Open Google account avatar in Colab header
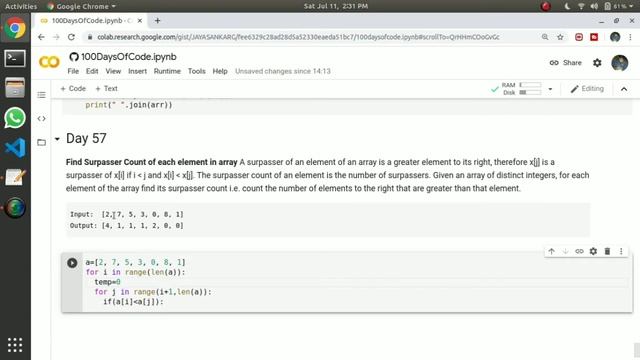 tap(620, 63)
